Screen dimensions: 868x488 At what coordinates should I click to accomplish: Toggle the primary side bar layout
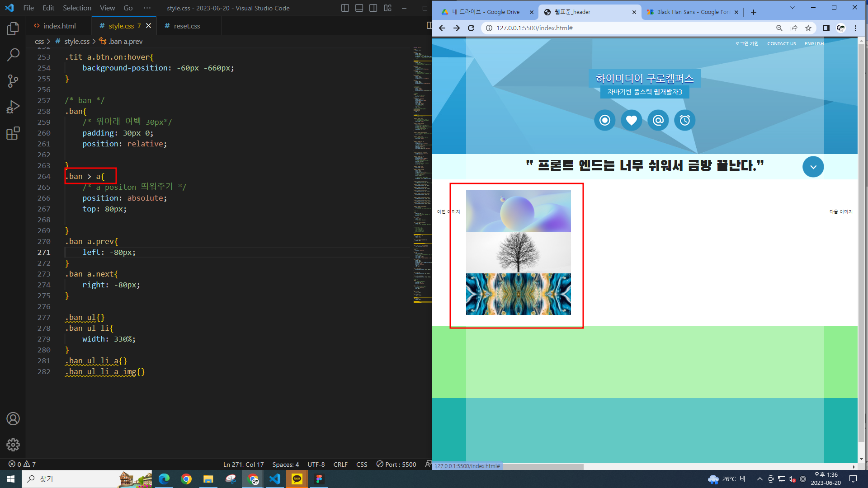pyautogui.click(x=345, y=8)
